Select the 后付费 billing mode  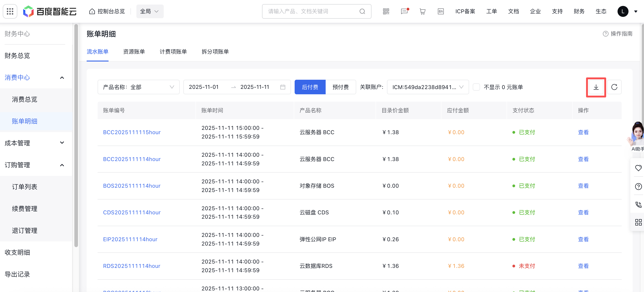click(x=310, y=87)
